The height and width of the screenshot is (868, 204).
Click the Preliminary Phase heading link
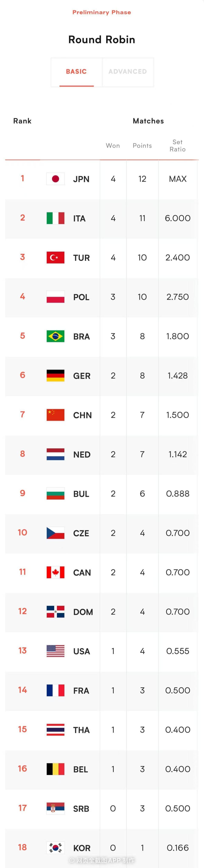tap(102, 12)
